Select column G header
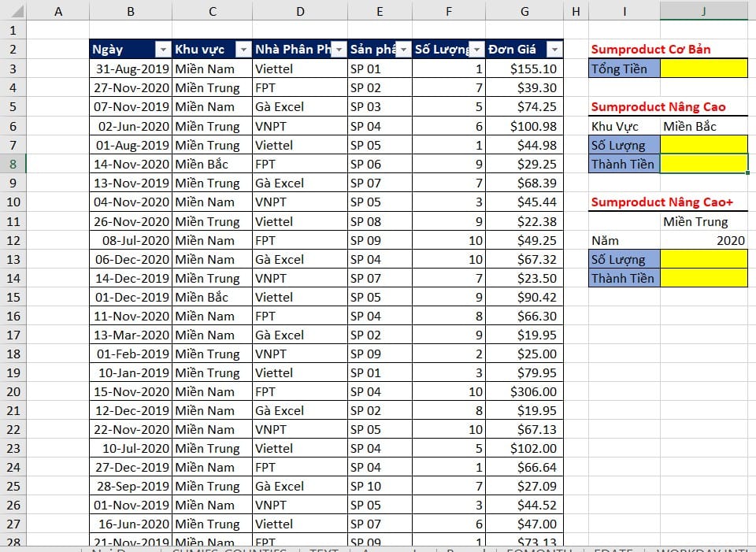The width and height of the screenshot is (756, 552). coord(524,11)
